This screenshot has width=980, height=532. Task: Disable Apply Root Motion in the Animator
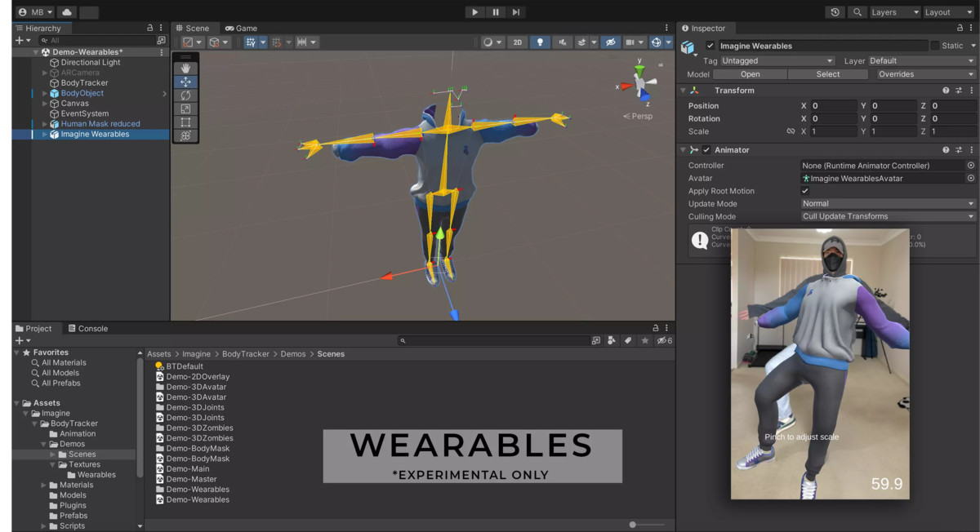click(x=804, y=191)
